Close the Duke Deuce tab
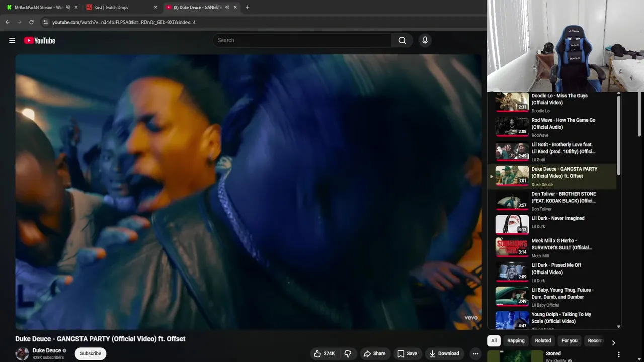644x362 pixels. coord(235,7)
